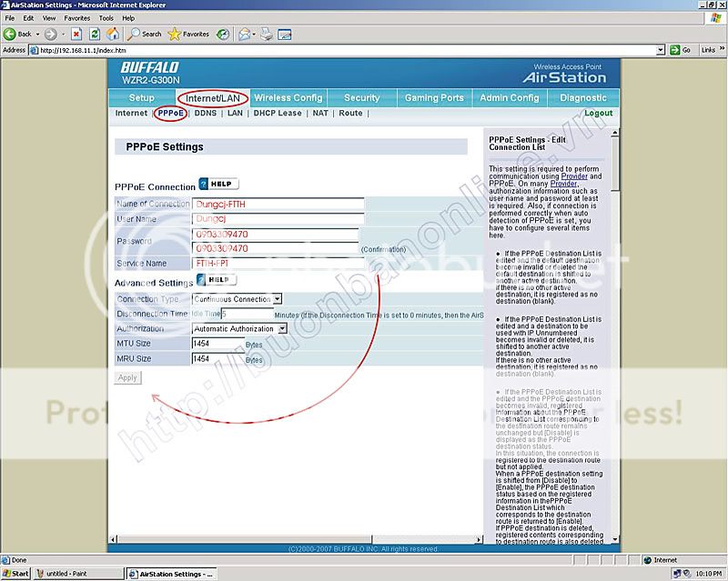728x581 pixels.
Task: Open the Edit menu
Action: (x=28, y=18)
